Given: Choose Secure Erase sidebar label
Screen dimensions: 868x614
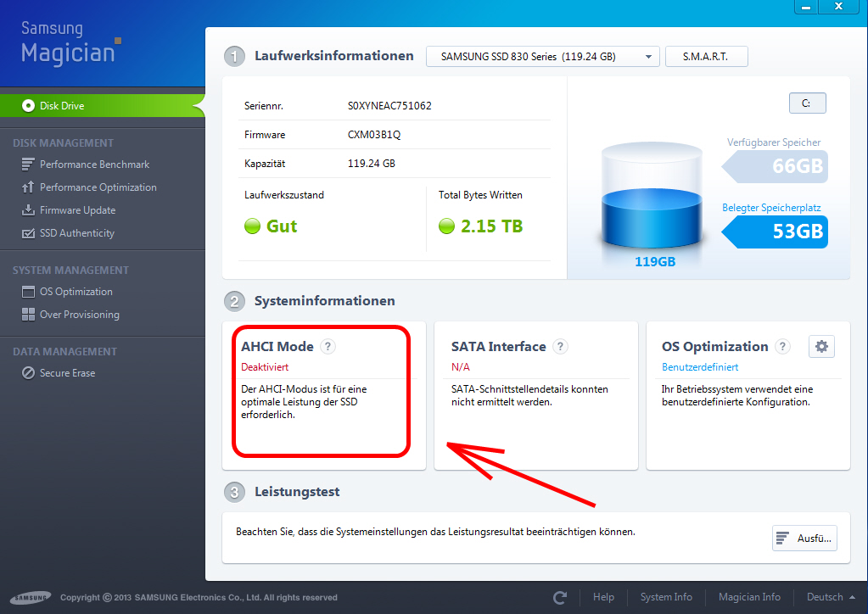Looking at the screenshot, I should click(x=67, y=373).
